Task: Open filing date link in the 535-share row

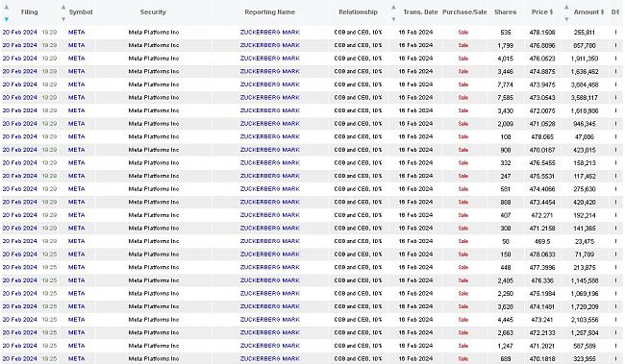Action: click(x=19, y=33)
